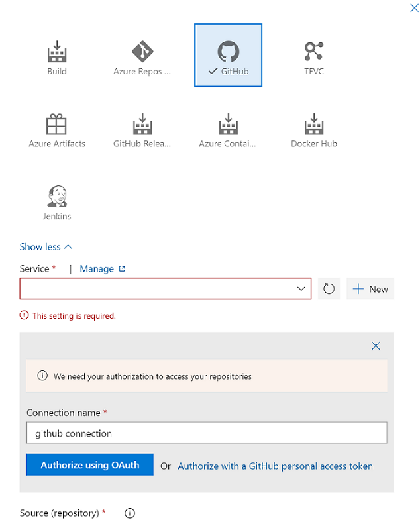Image resolution: width=420 pixels, height=530 pixels.
Task: Close the authorization panel with X
Action: pyautogui.click(x=376, y=346)
